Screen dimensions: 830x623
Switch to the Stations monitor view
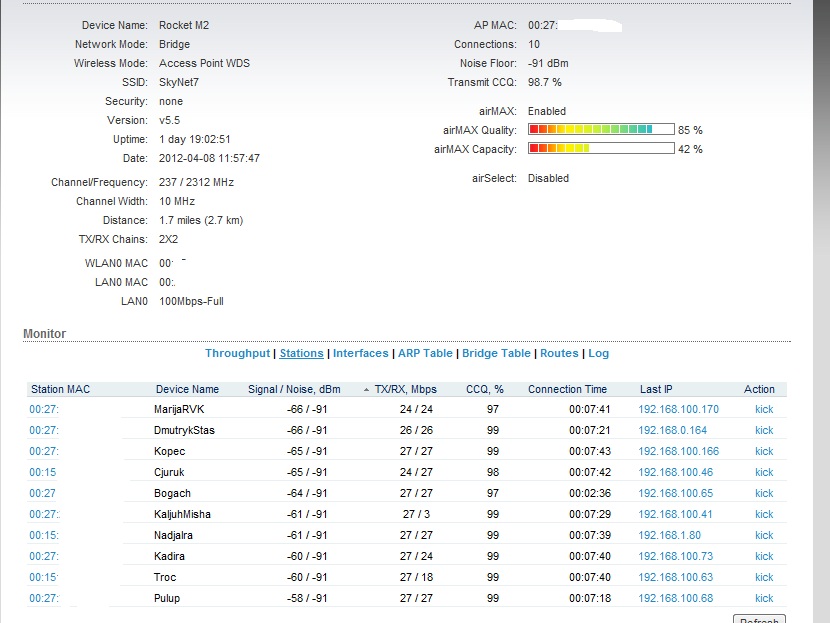301,353
